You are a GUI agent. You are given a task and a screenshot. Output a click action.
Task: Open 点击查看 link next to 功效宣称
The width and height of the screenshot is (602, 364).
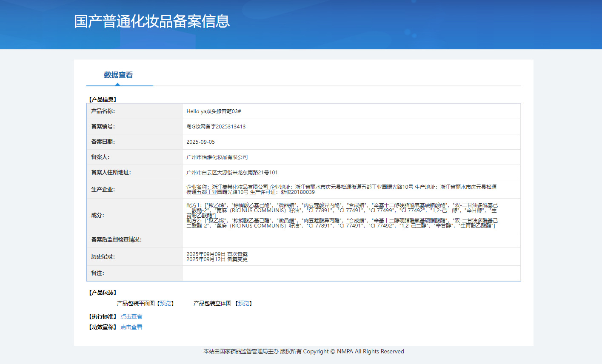[x=131, y=327]
